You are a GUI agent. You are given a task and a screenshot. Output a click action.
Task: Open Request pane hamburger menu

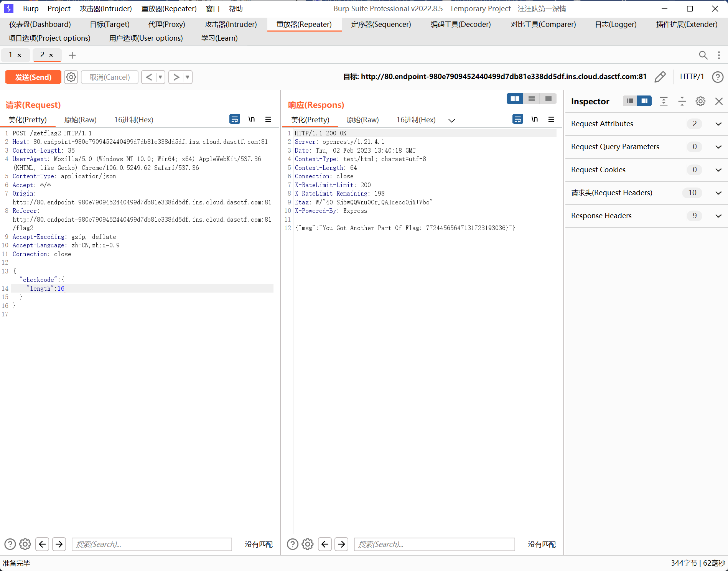[268, 119]
